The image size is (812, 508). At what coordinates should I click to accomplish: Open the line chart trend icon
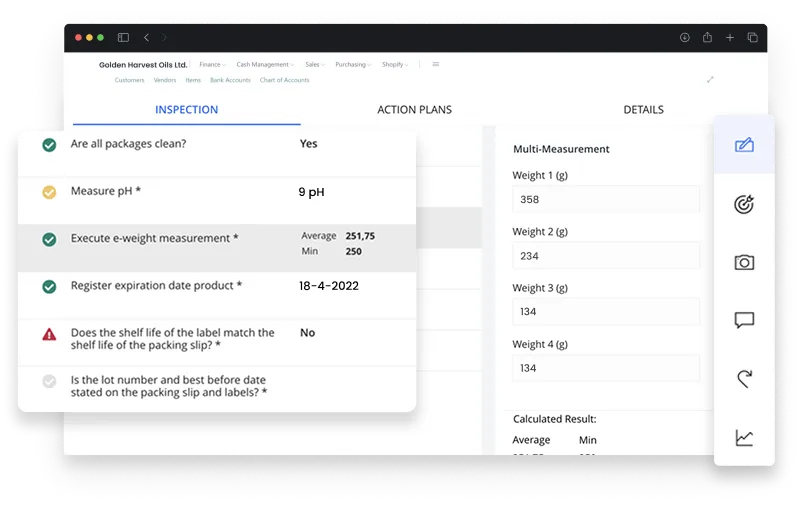pos(744,438)
